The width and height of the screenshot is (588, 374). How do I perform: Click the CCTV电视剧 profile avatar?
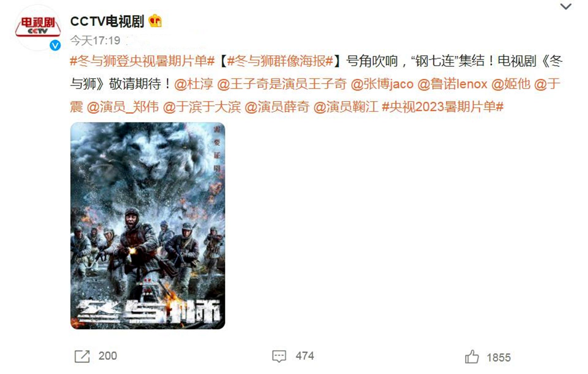coord(38,27)
